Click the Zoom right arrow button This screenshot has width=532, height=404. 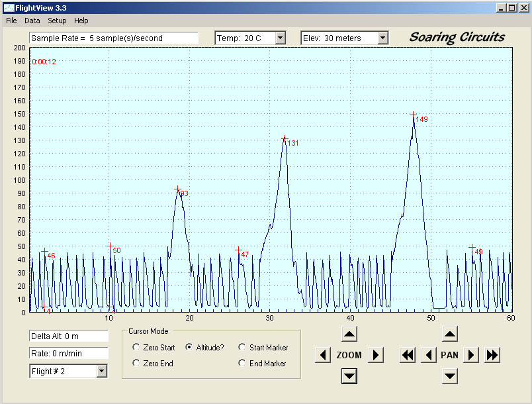[x=376, y=355]
